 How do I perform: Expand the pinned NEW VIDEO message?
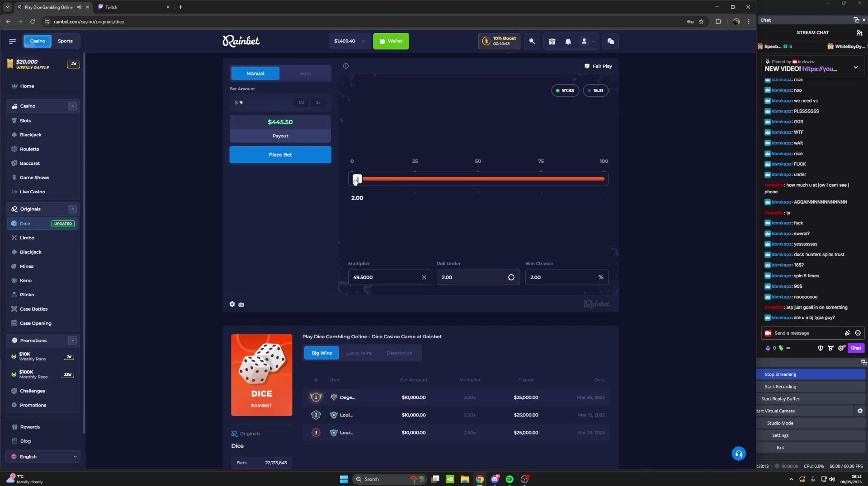click(855, 67)
